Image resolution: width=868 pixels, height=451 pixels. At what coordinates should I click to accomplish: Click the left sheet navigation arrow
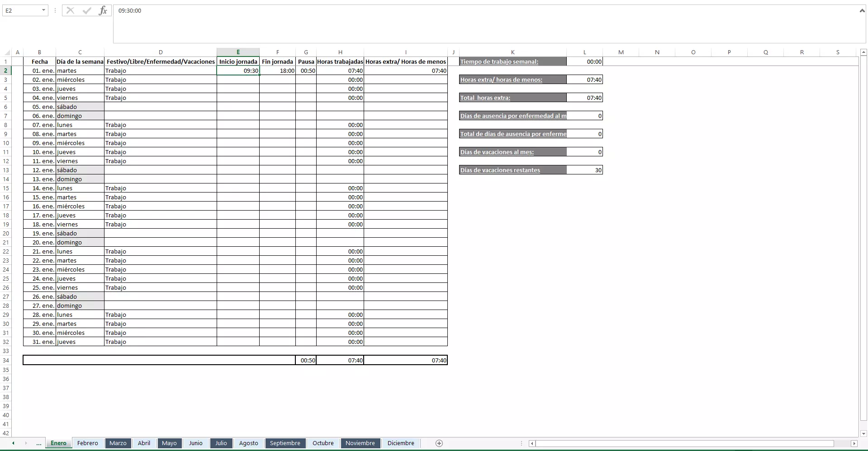tap(12, 443)
